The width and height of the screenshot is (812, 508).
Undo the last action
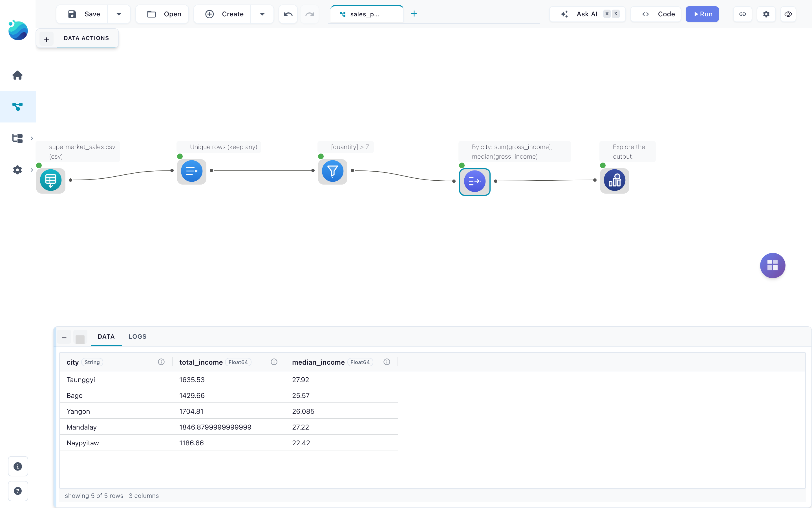(288, 14)
